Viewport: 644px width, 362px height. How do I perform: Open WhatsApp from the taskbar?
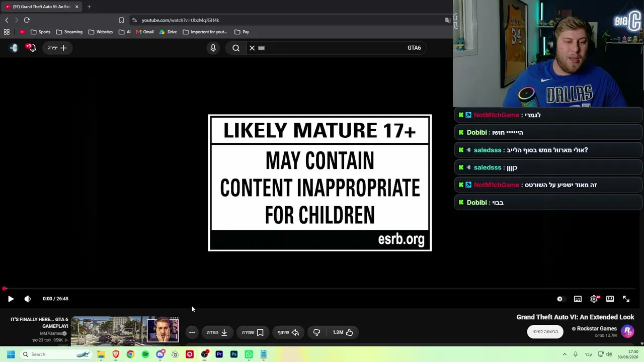249,354
